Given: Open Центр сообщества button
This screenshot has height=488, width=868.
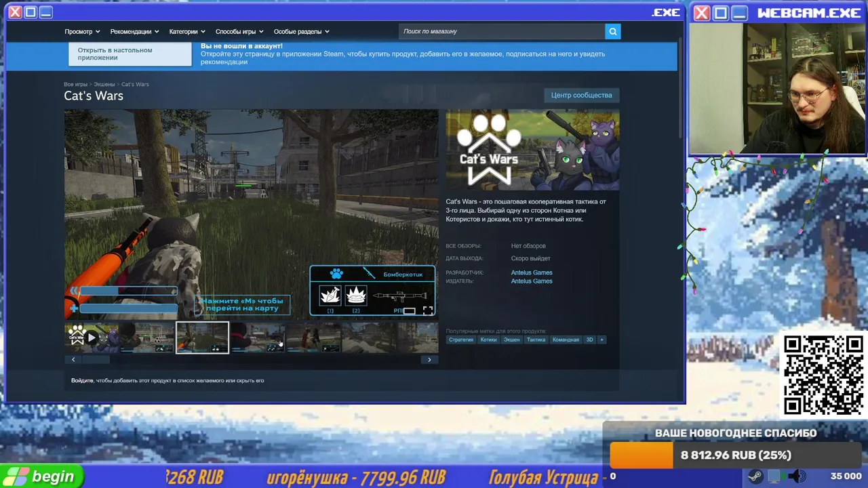Looking at the screenshot, I should 581,95.
